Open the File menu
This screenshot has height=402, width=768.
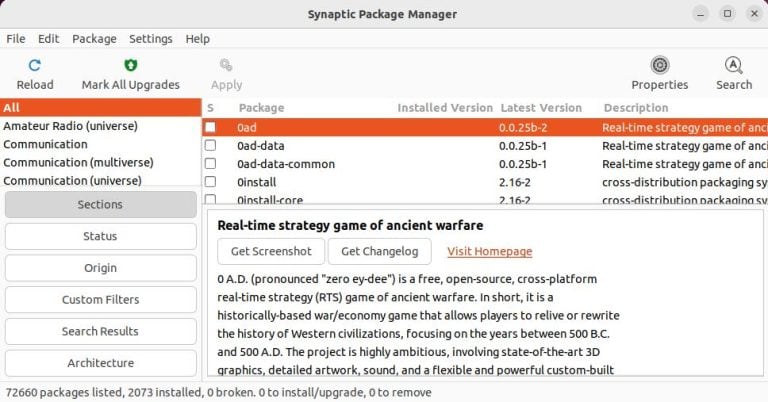pyautogui.click(x=16, y=38)
